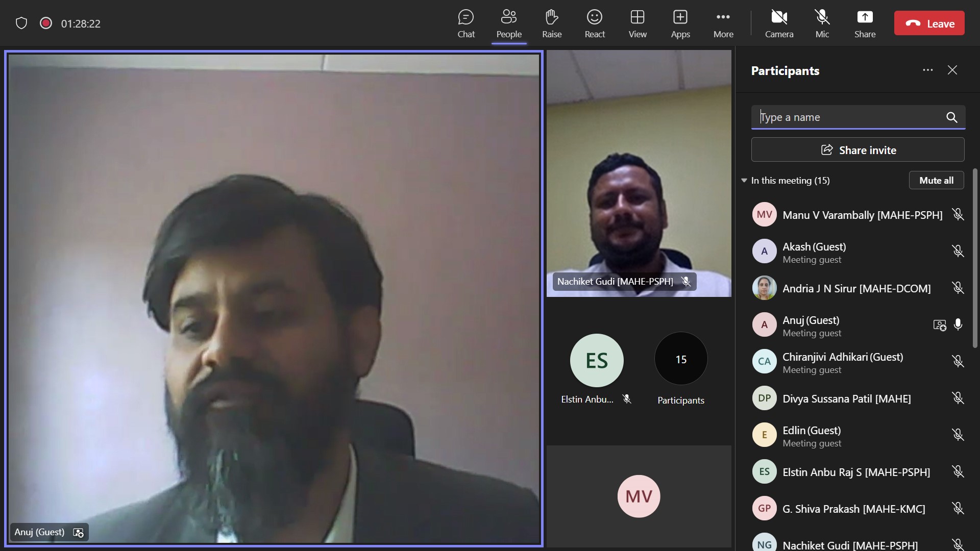Open the More actions menu

point(723,23)
